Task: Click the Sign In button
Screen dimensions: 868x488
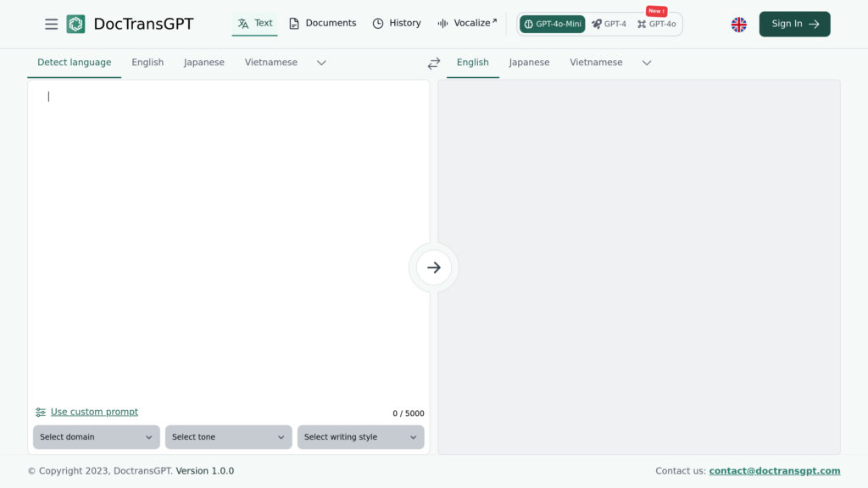Action: point(794,24)
